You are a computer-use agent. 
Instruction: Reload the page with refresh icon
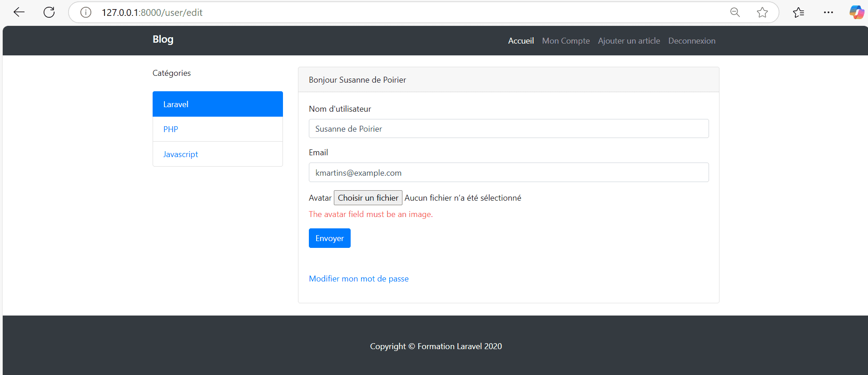(49, 12)
